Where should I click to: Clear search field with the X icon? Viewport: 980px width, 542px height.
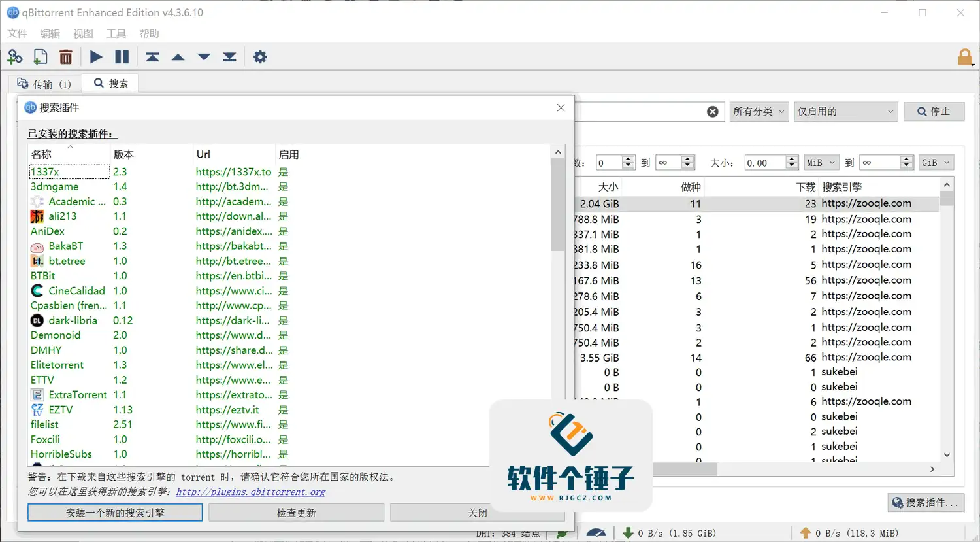713,112
